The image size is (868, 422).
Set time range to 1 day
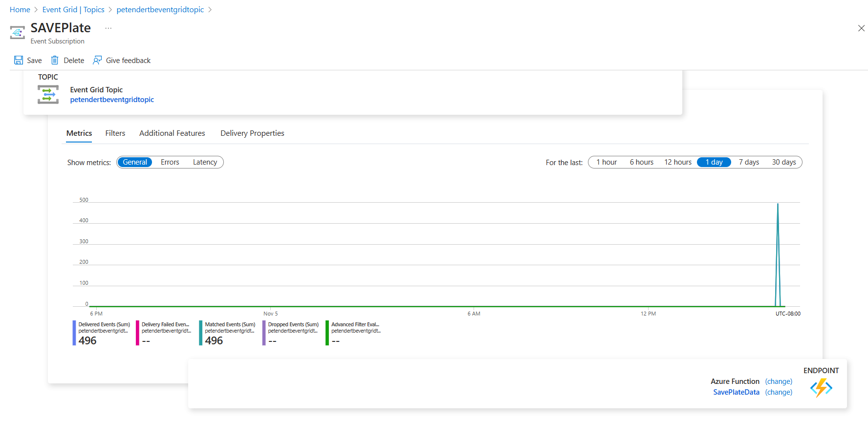pos(714,162)
